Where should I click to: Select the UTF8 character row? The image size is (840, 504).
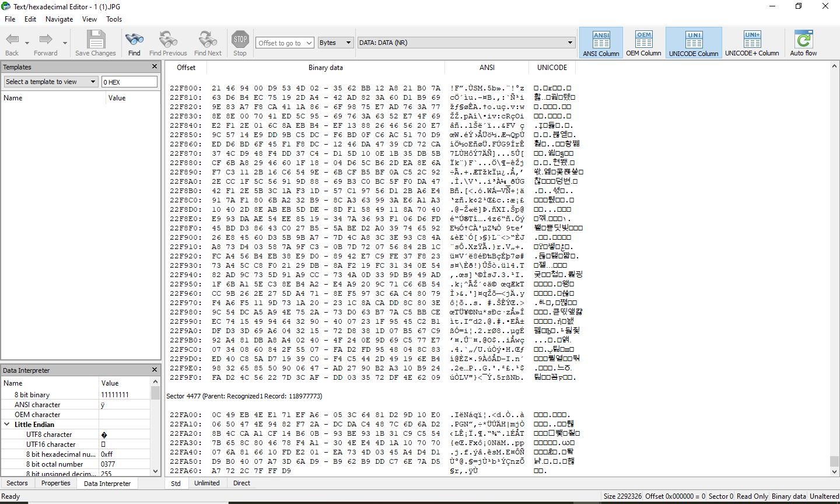click(x=76, y=435)
